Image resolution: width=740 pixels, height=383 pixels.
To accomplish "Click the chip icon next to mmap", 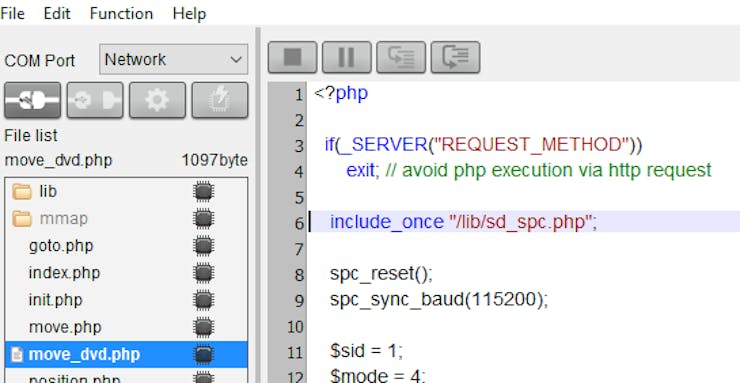I will (203, 219).
